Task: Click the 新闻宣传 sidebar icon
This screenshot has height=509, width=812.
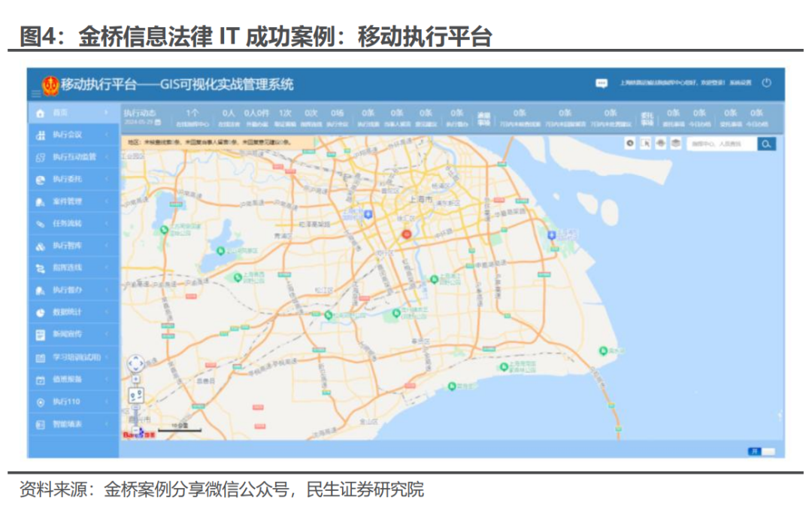Action: [41, 335]
